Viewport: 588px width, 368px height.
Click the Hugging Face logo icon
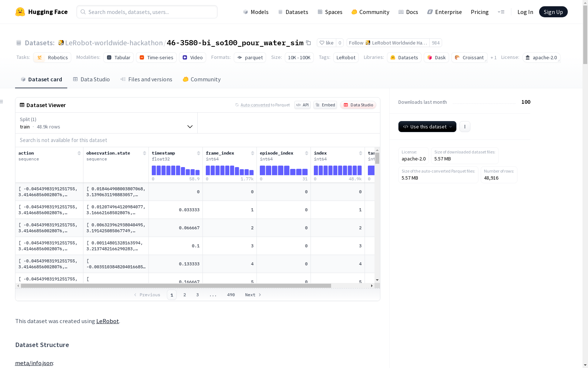coord(20,12)
